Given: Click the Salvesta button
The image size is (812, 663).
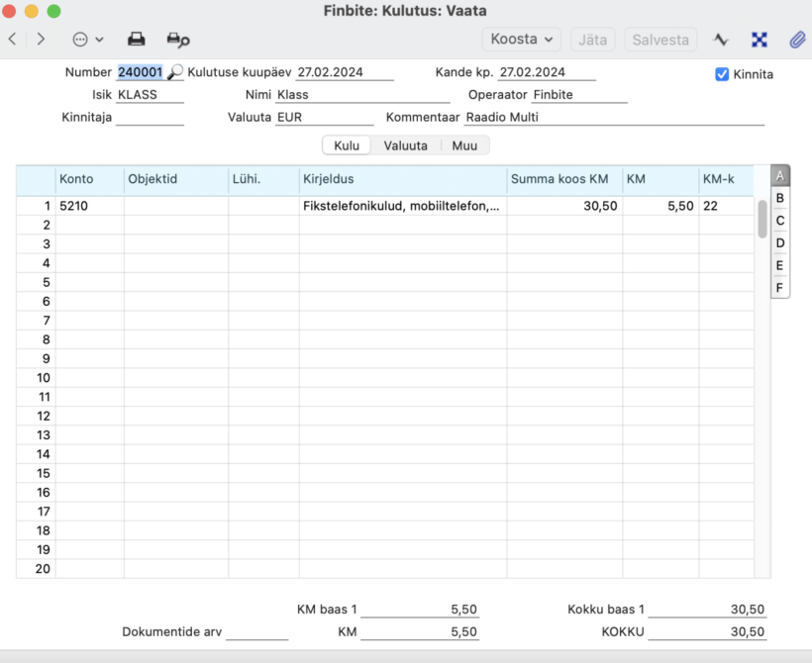Looking at the screenshot, I should point(660,40).
